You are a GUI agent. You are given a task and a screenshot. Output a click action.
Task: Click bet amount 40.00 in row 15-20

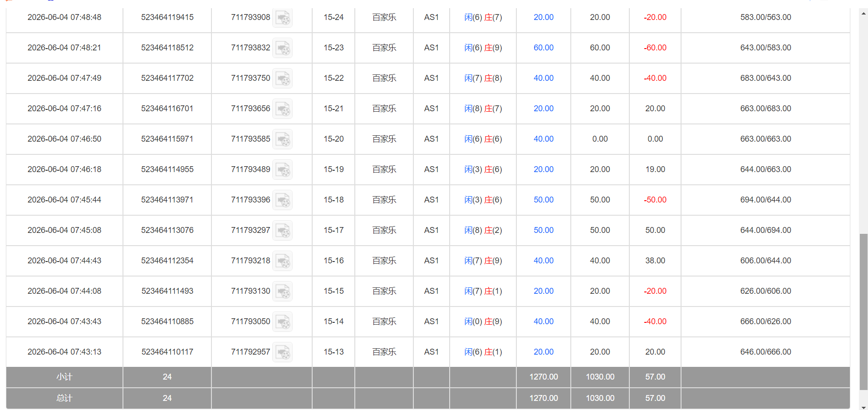click(x=544, y=139)
